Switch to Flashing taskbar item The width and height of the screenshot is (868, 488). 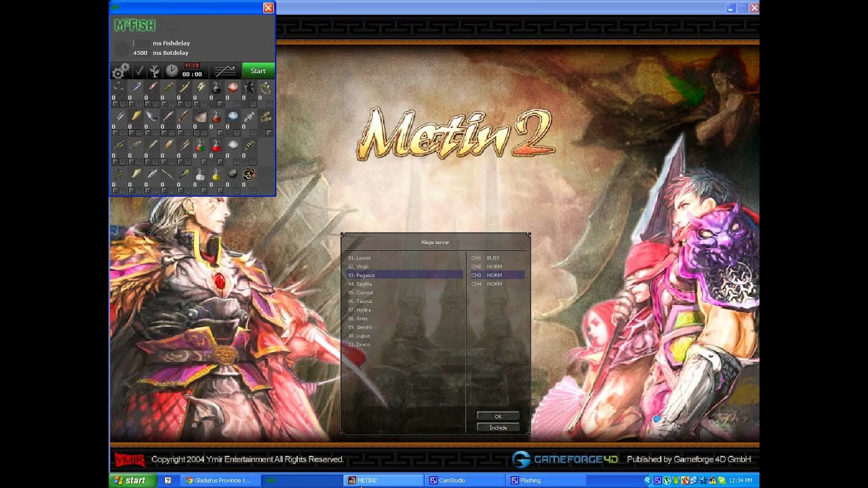click(x=547, y=480)
